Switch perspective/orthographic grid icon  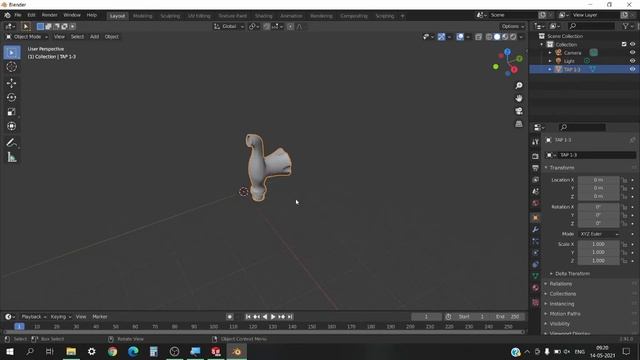click(x=519, y=124)
